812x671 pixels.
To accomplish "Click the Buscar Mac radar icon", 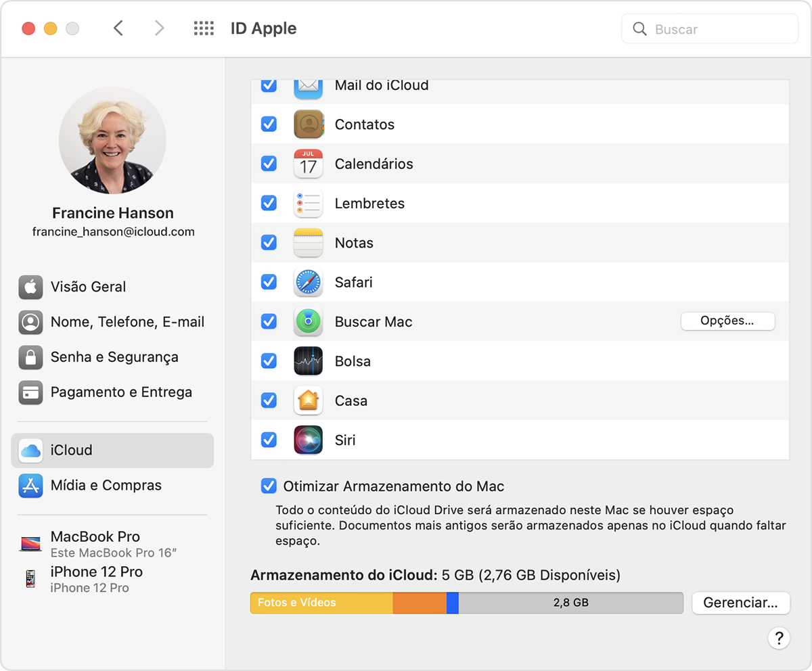I will click(x=308, y=322).
